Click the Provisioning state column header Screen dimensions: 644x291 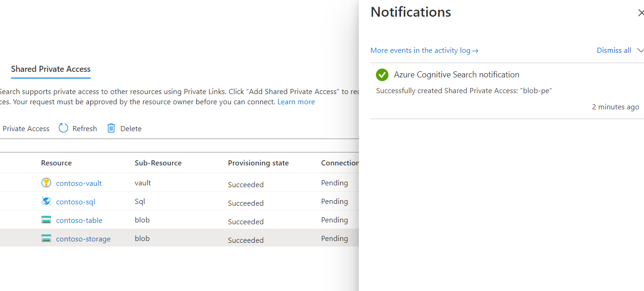pyautogui.click(x=258, y=163)
